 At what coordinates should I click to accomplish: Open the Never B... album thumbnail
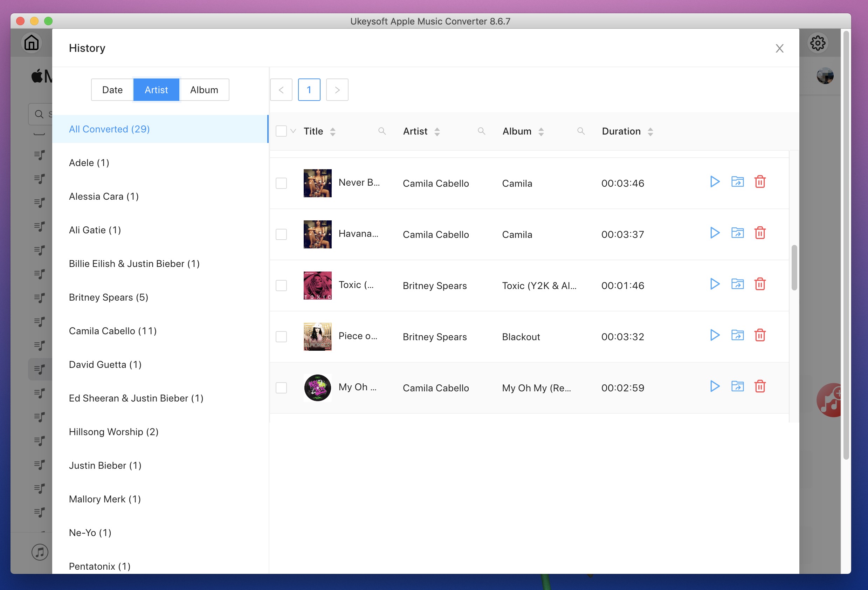pos(317,183)
